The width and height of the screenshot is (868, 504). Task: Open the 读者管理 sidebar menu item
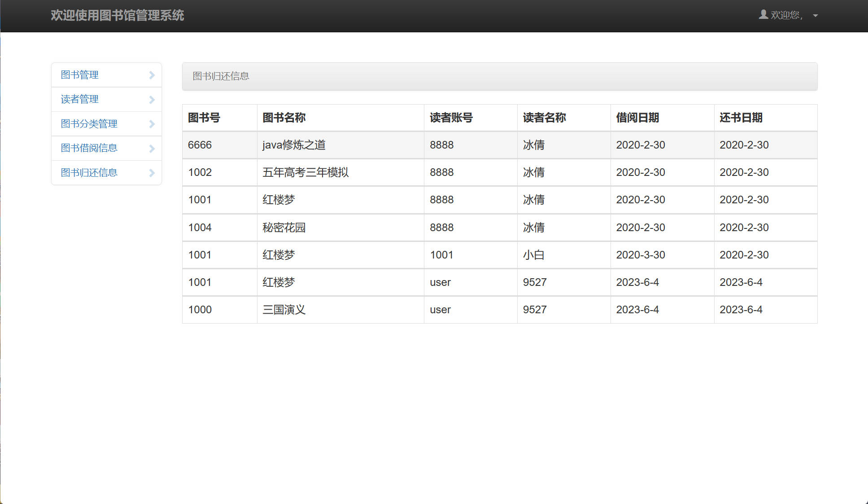click(x=80, y=99)
